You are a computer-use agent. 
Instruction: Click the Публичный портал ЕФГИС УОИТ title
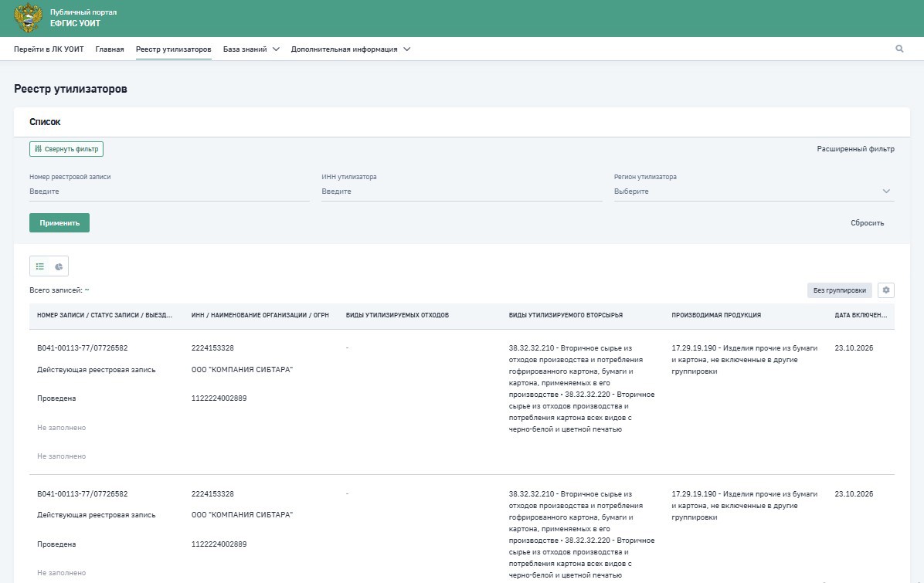coord(83,18)
